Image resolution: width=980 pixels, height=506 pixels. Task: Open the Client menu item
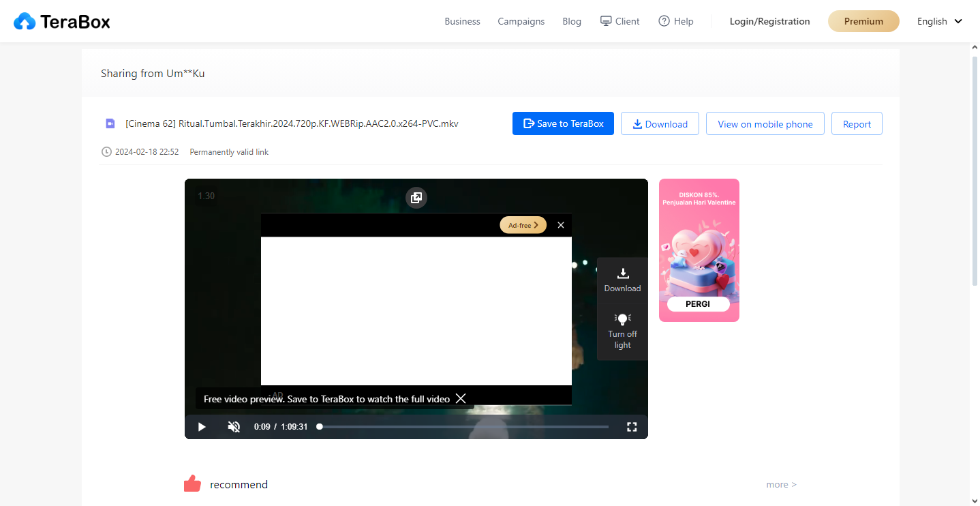pyautogui.click(x=619, y=21)
